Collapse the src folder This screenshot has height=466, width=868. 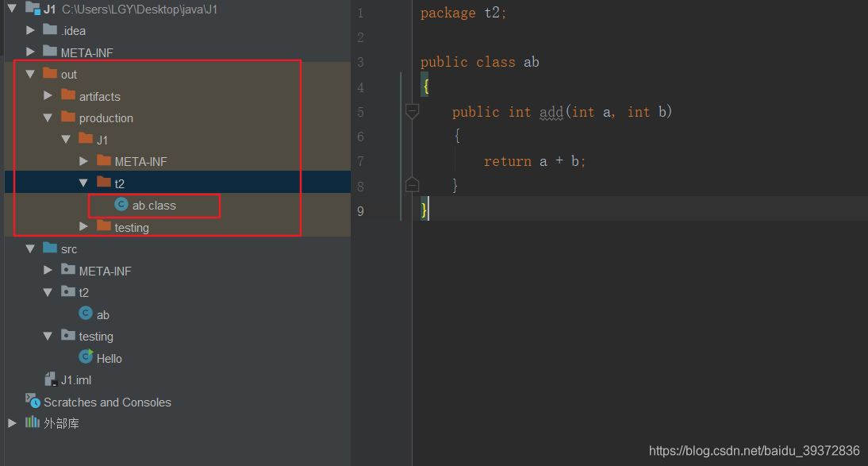pyautogui.click(x=29, y=248)
